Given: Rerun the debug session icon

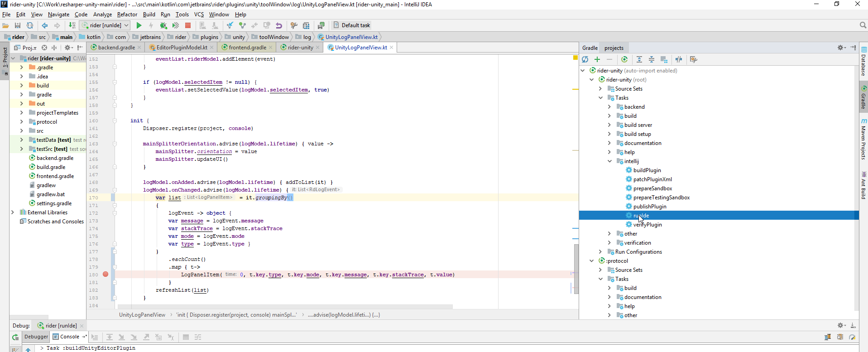Looking at the screenshot, I should (15, 337).
